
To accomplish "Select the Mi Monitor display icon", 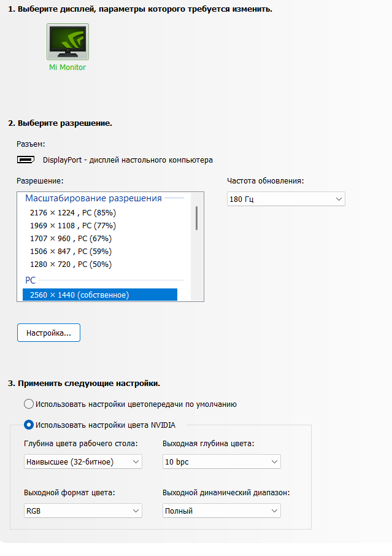I will [x=67, y=42].
